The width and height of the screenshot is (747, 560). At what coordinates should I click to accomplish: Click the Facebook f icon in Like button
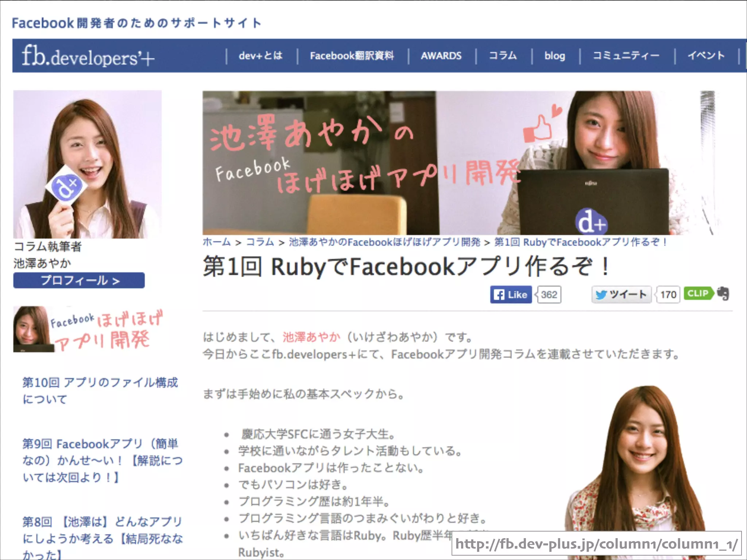[499, 295]
